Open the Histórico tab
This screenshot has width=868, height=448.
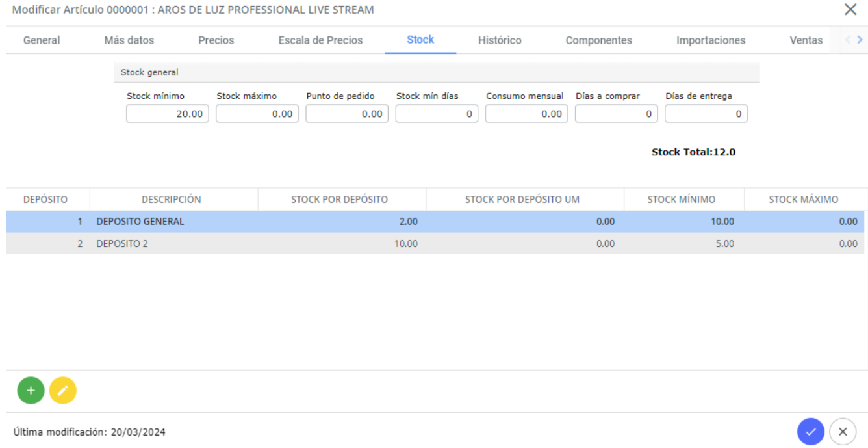point(500,40)
